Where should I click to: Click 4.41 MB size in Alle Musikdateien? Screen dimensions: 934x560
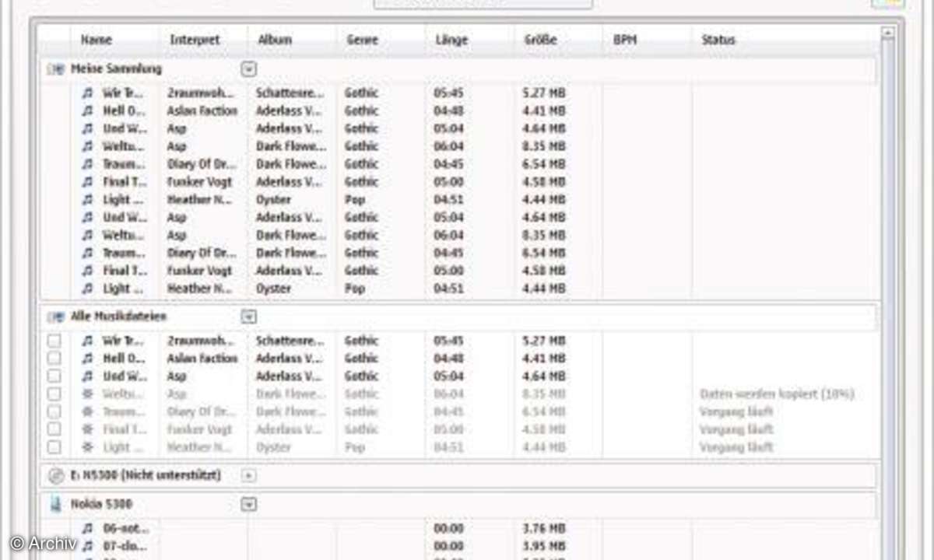pos(544,359)
